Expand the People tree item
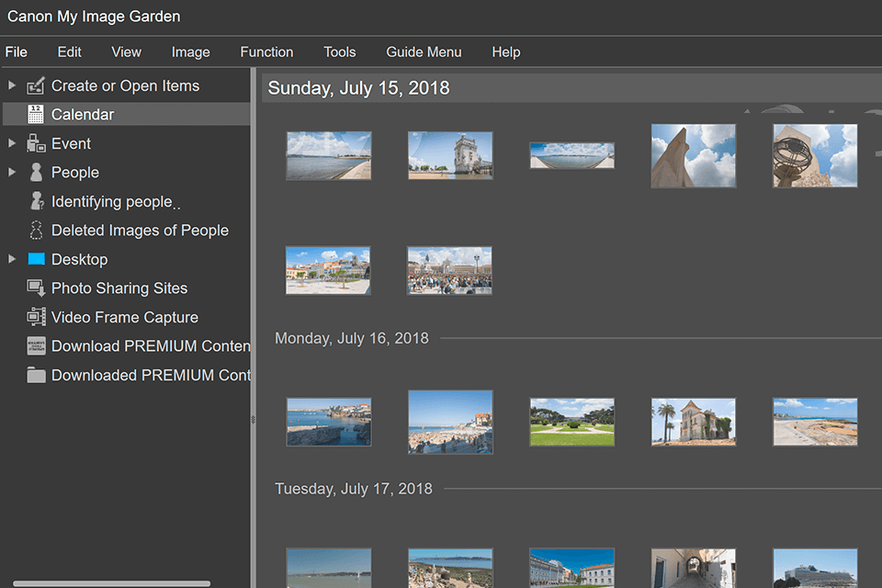882x588 pixels. coord(12,172)
